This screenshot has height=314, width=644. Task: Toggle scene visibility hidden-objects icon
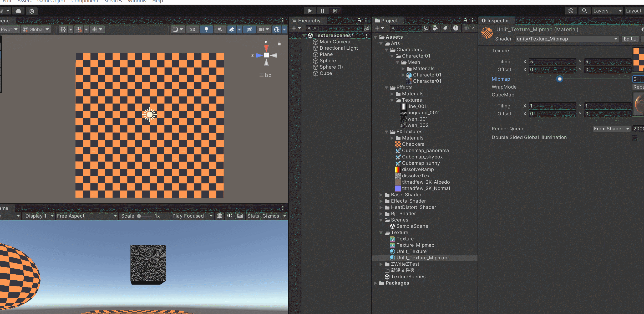point(249,29)
